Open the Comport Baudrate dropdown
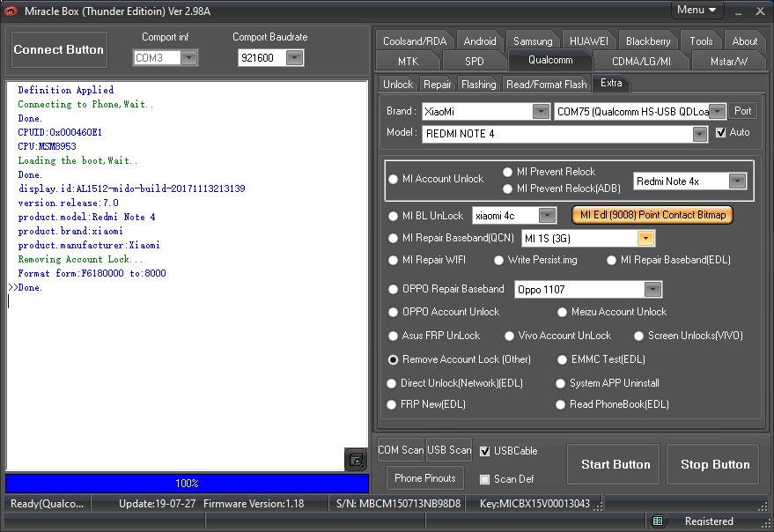 294,58
